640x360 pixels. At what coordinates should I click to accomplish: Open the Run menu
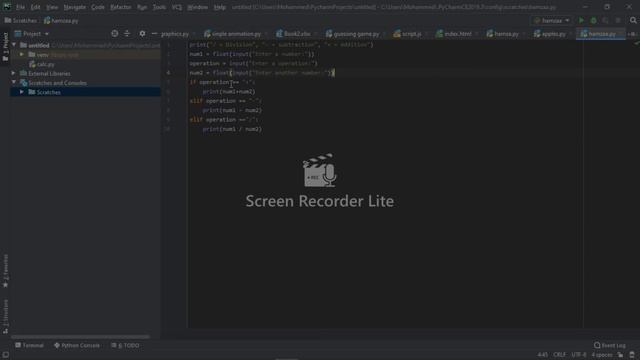pos(142,7)
